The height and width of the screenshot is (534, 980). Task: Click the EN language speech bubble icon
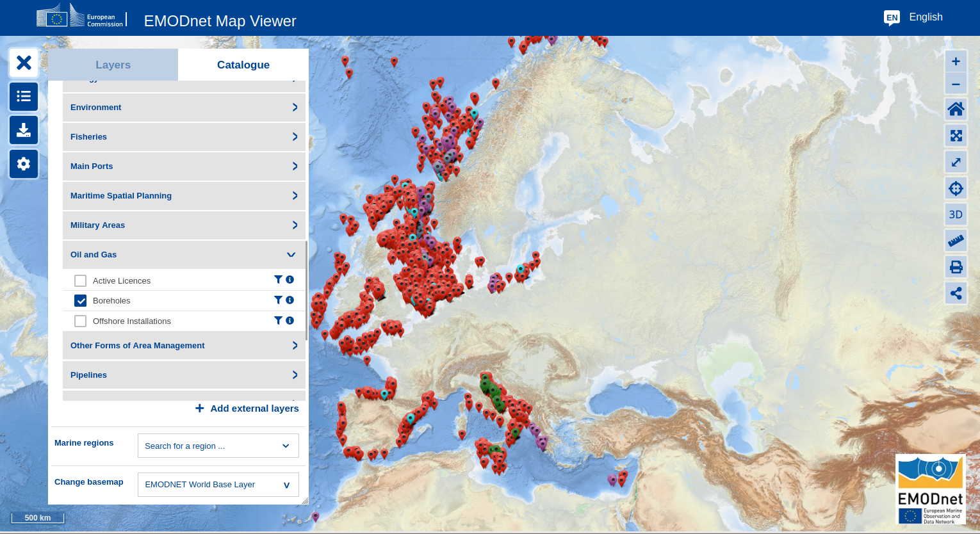[x=892, y=18]
